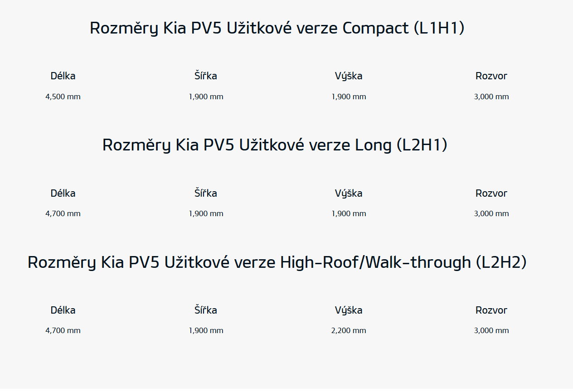Click the 4,700 mm length value for Long (L2H1)
Screen dimensions: 573x392
(x=63, y=213)
